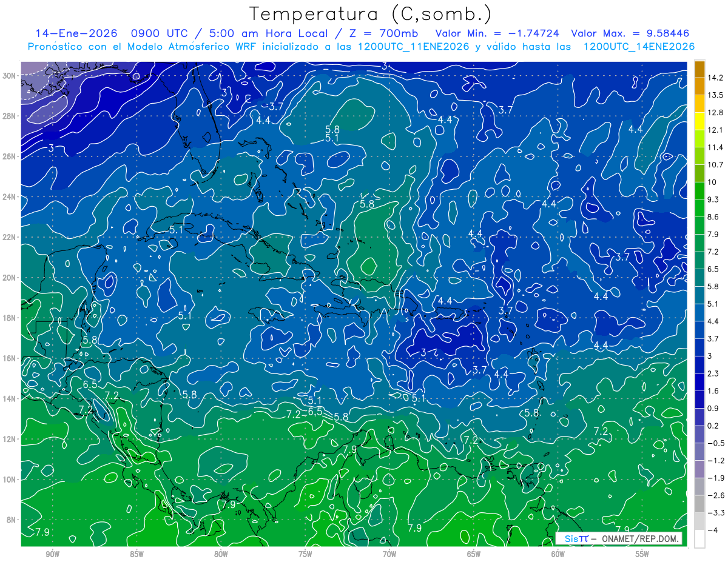Pick the orange swatch above 14.2 in the legend
The image size is (728, 562).
699,69
